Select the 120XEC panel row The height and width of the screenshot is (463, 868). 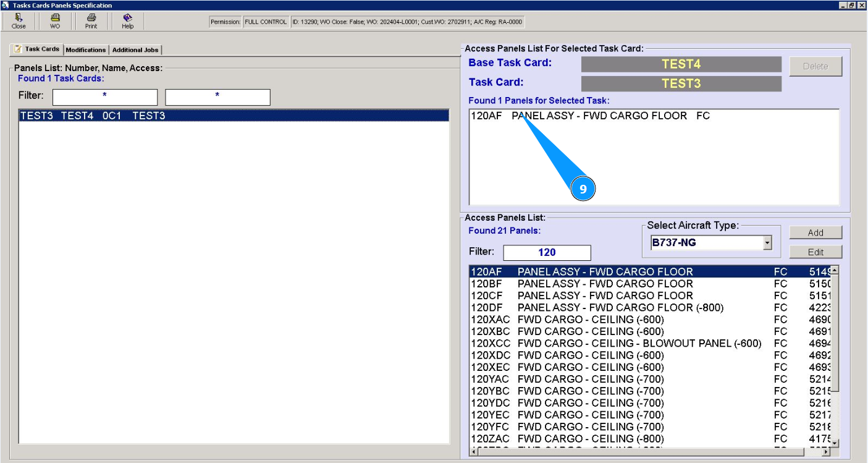pyautogui.click(x=650, y=367)
